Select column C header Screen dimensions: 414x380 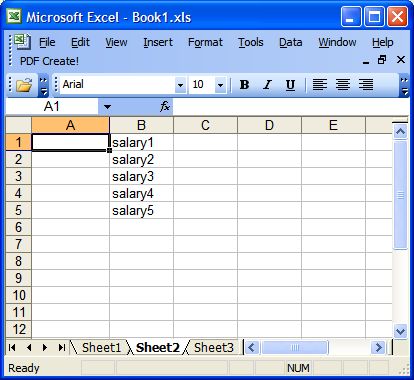(205, 125)
